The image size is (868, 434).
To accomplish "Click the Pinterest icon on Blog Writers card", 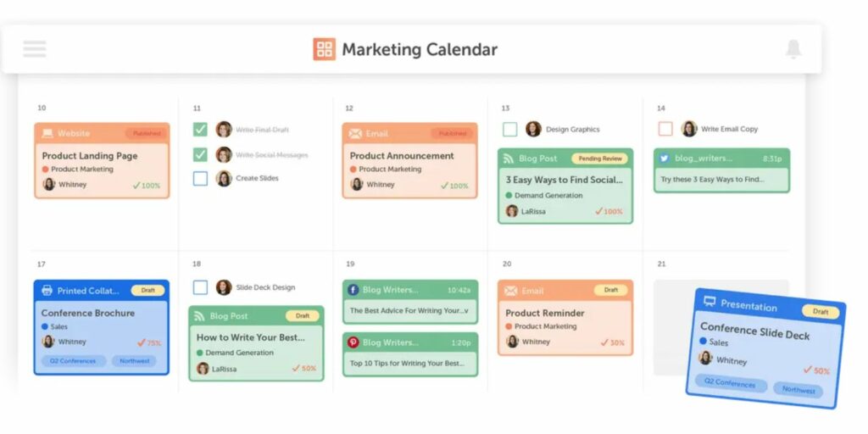I will (x=353, y=342).
